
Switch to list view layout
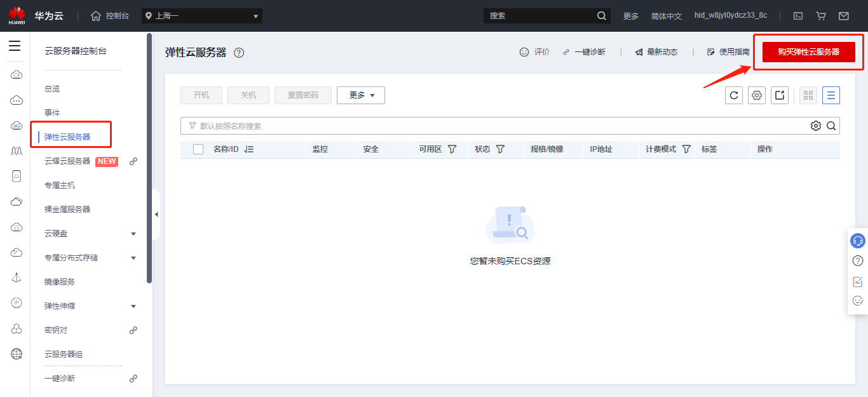831,95
